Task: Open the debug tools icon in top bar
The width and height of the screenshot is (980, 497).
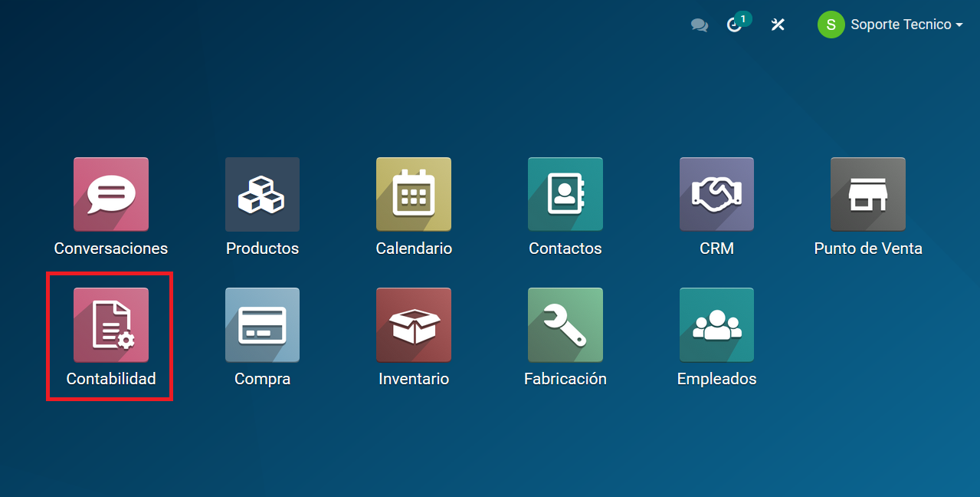Action: tap(778, 25)
